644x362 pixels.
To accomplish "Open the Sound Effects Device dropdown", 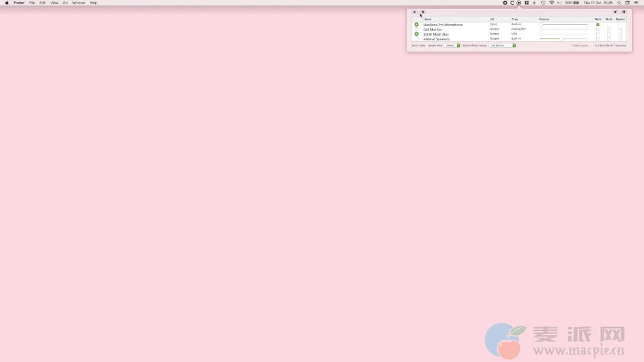I will pos(502,45).
